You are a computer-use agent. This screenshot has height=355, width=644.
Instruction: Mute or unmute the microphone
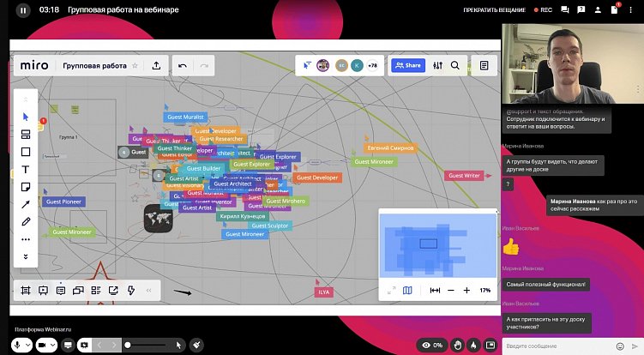(17, 345)
